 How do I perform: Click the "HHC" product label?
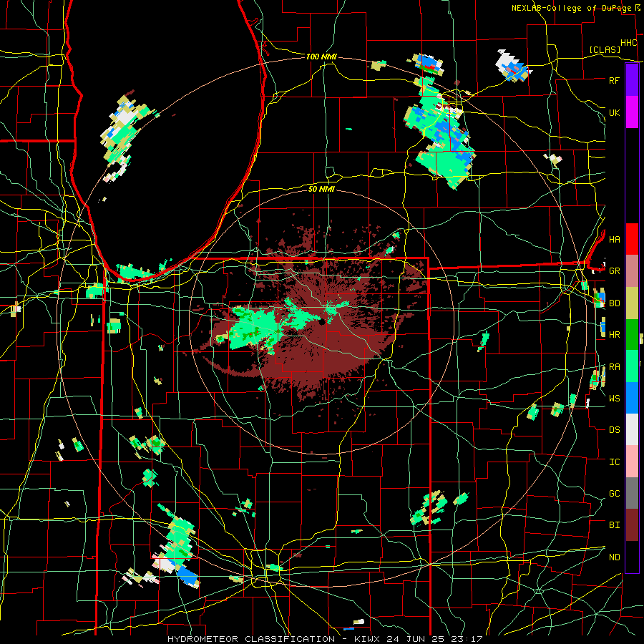point(629,43)
